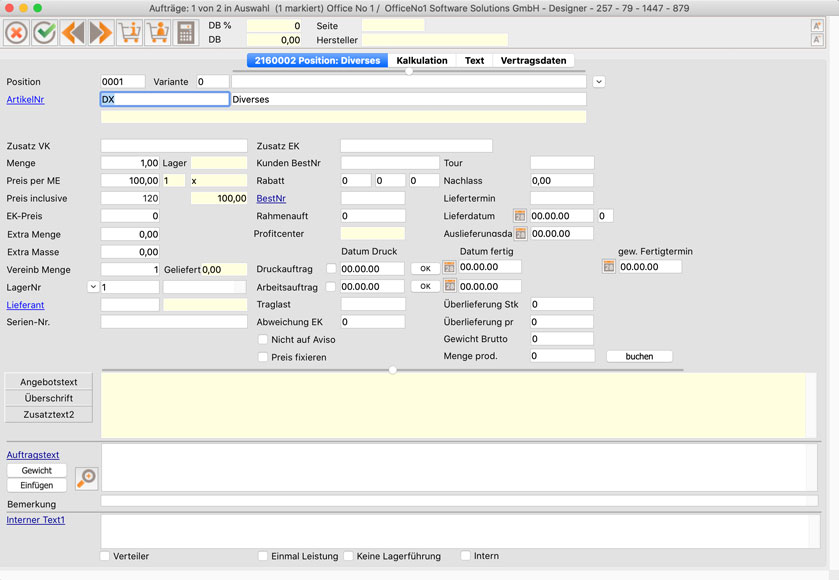Viewport: 839px width, 580px height.
Task: Switch to the Kalkulation tab
Action: click(x=422, y=60)
